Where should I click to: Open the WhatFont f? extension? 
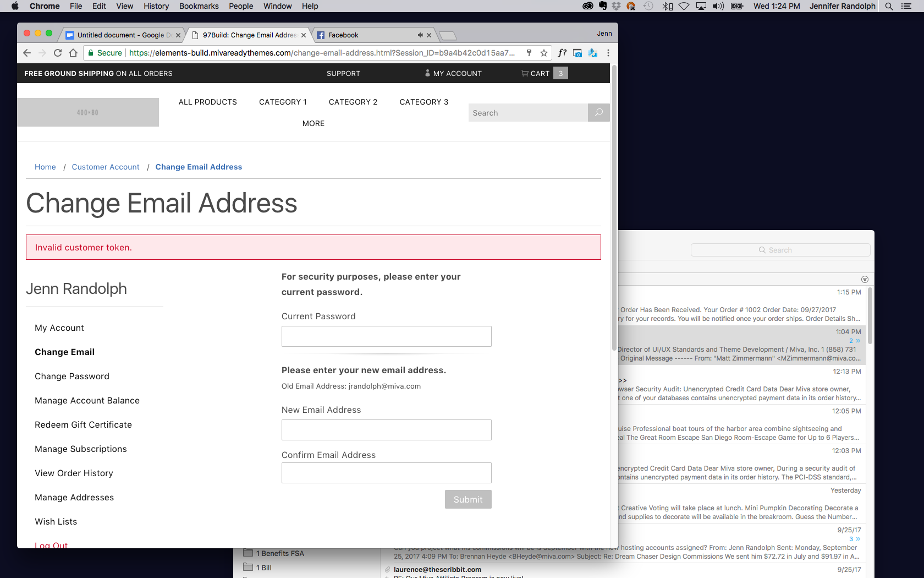562,53
